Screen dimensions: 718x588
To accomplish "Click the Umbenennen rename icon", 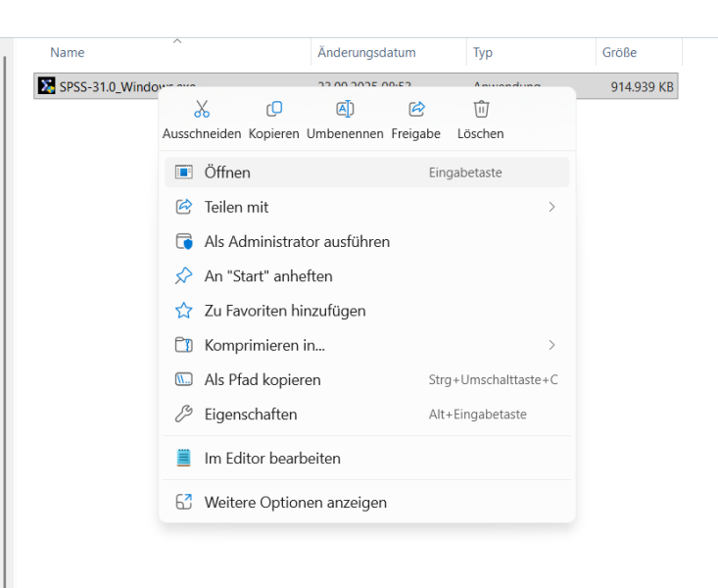I will tap(345, 109).
